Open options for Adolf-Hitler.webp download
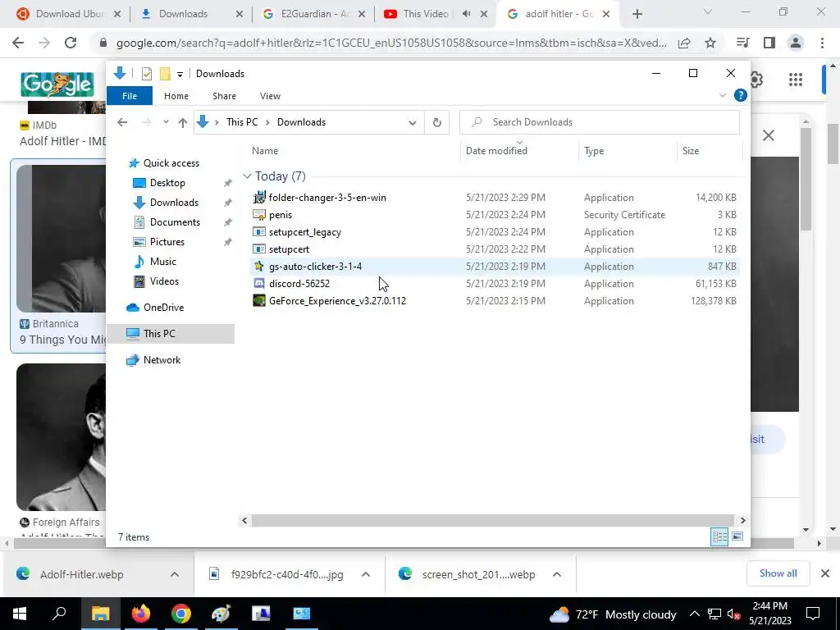840x630 pixels. pos(175,574)
